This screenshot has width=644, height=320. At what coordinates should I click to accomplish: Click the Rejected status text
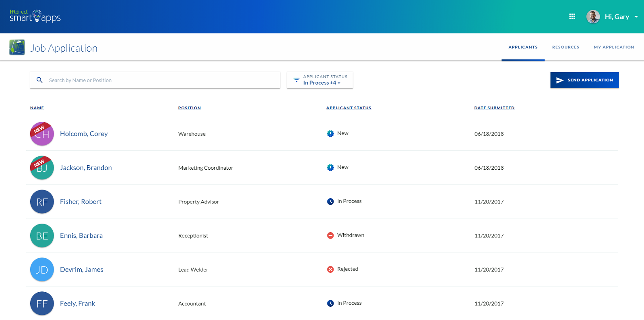coord(348,269)
